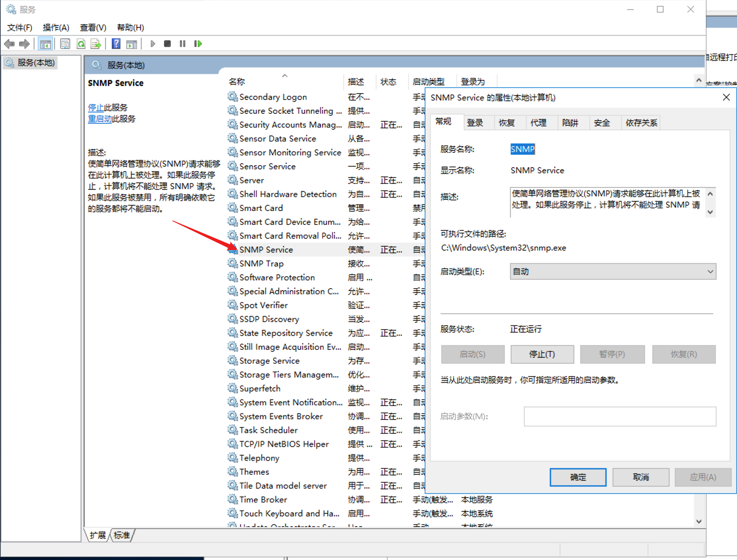The width and height of the screenshot is (737, 560).
Task: Open the 启动类型 startup type dropdown
Action: click(x=613, y=272)
